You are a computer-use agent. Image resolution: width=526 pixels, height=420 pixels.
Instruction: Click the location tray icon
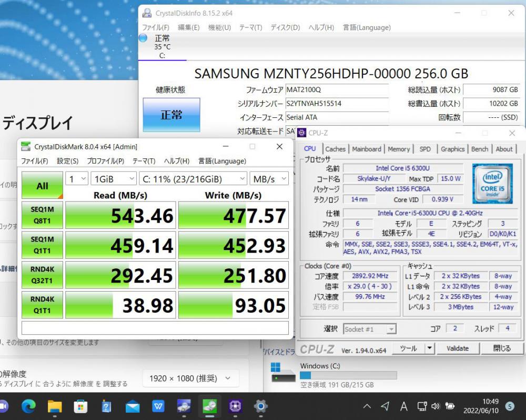click(x=385, y=406)
